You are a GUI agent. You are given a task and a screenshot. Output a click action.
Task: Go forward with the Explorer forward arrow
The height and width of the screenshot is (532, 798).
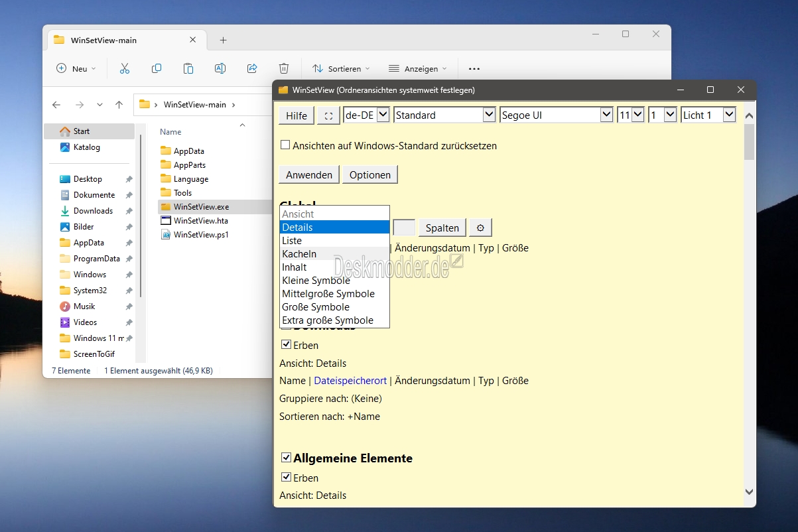coord(80,105)
